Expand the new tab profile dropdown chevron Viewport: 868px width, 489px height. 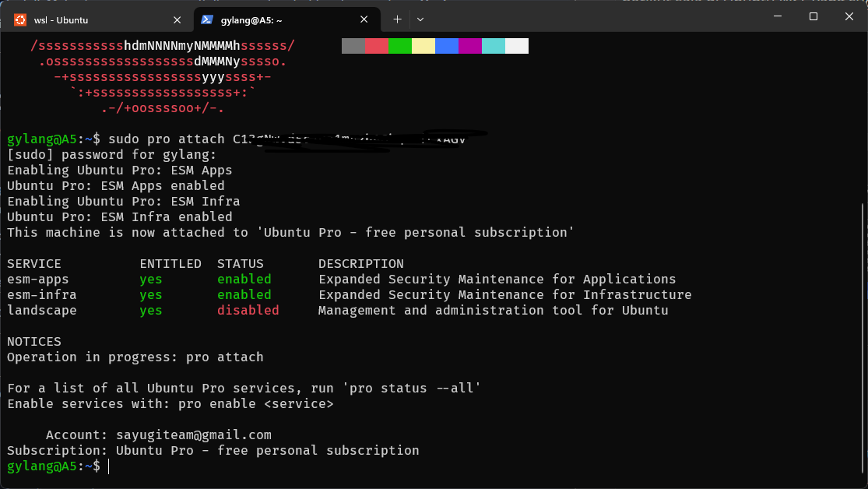click(x=420, y=19)
